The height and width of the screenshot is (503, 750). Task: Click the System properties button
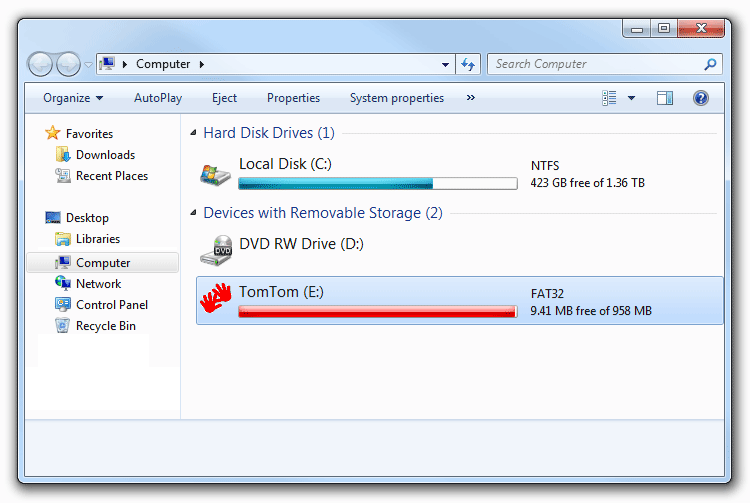(x=396, y=98)
